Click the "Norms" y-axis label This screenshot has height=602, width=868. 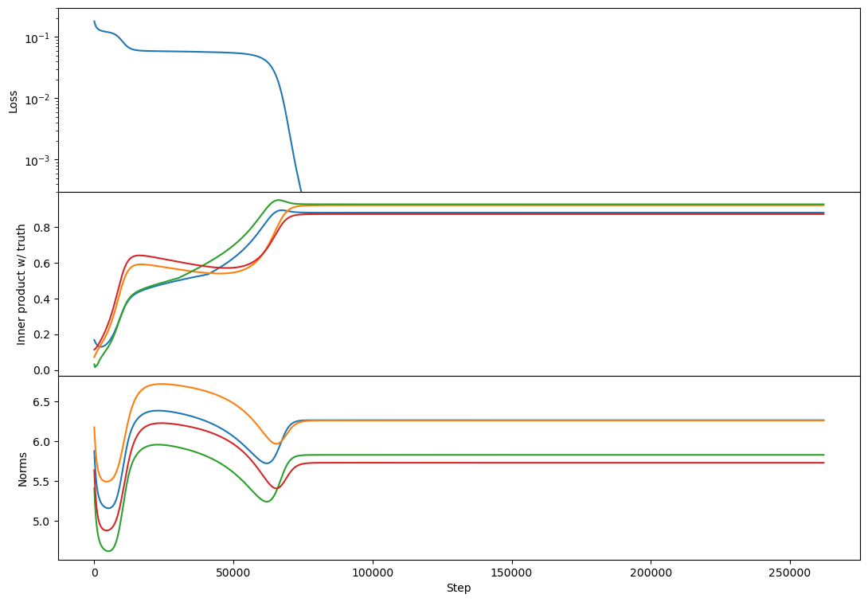[x=22, y=468]
